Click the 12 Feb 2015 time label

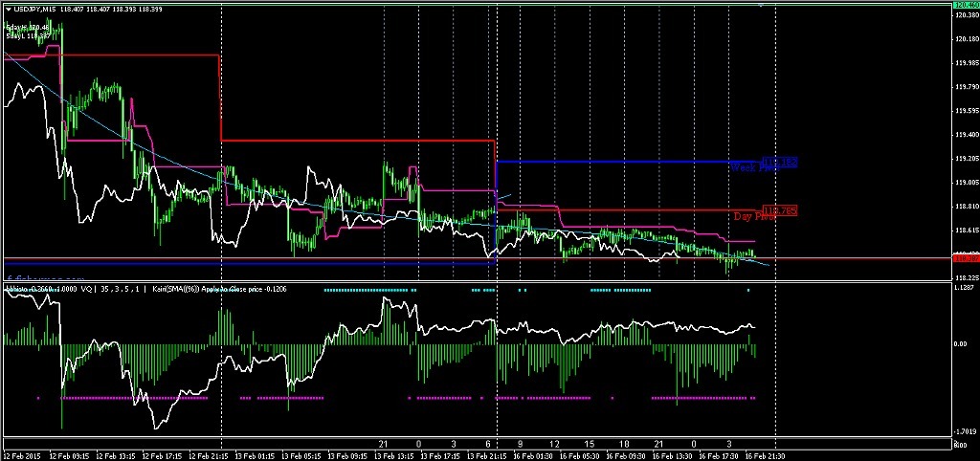tap(22, 456)
